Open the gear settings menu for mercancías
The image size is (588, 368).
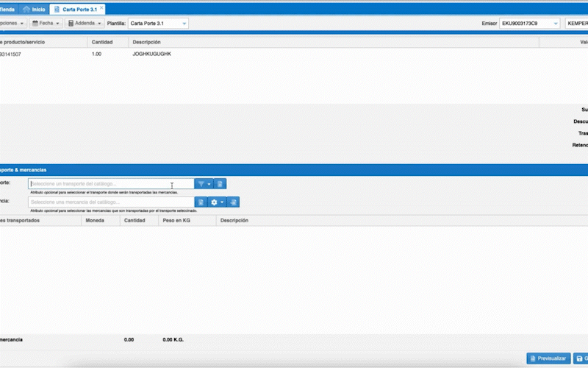coord(217,202)
